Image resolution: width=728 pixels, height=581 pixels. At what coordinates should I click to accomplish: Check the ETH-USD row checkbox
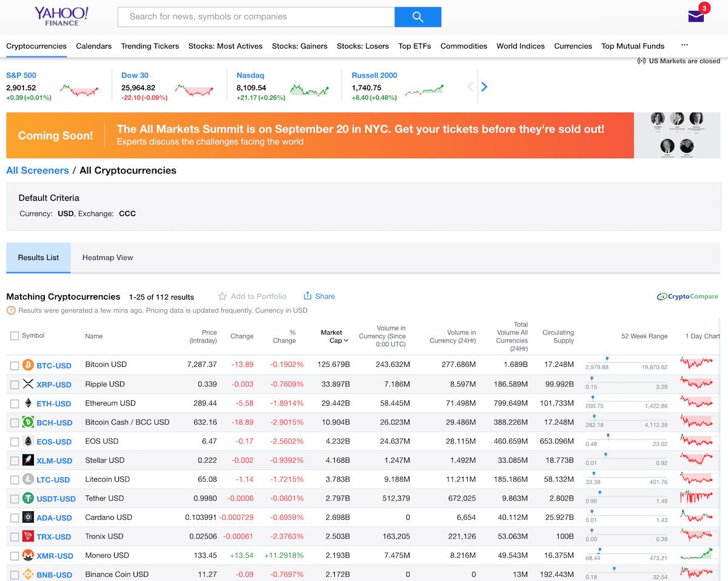(15, 404)
